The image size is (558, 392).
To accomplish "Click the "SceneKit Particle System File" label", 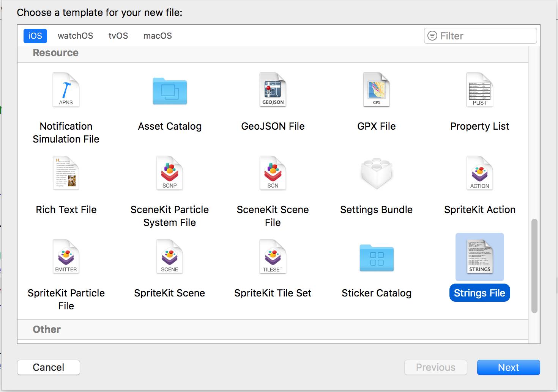I will [x=170, y=216].
